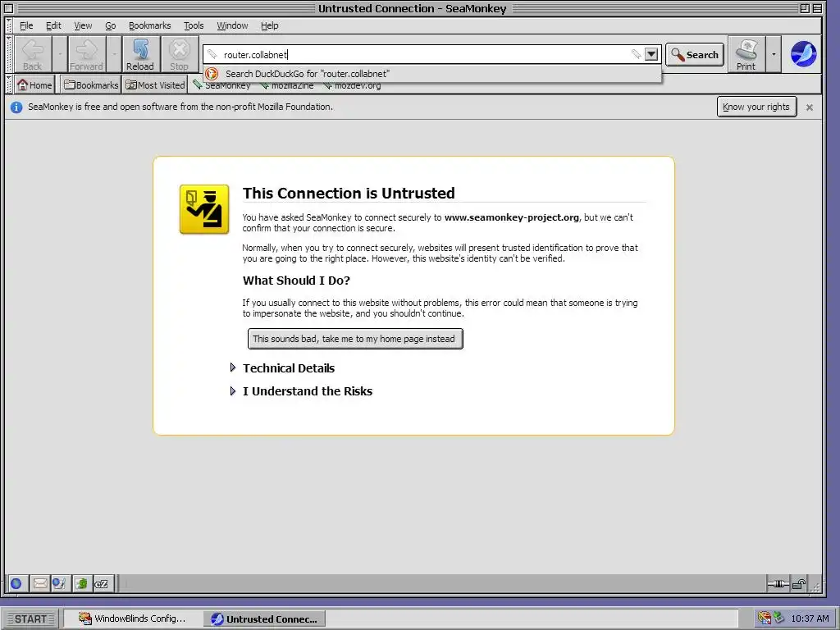
Task: Open the Window menu
Action: [x=232, y=25]
